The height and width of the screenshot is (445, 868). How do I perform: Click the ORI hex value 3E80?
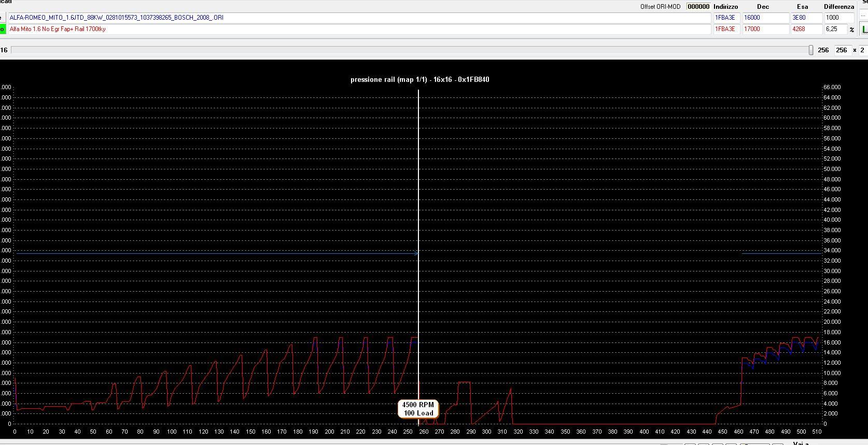click(806, 18)
